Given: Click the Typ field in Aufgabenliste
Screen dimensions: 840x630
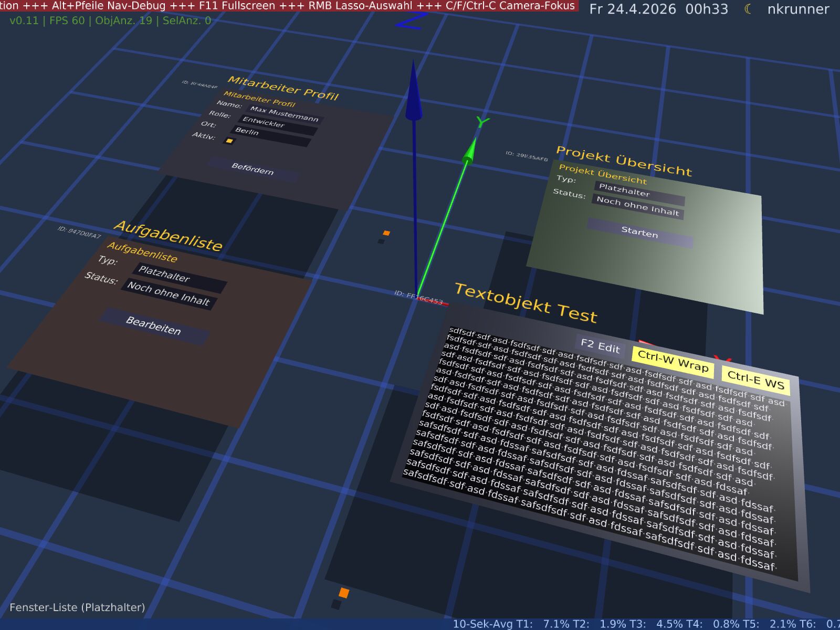Looking at the screenshot, I should [x=179, y=277].
